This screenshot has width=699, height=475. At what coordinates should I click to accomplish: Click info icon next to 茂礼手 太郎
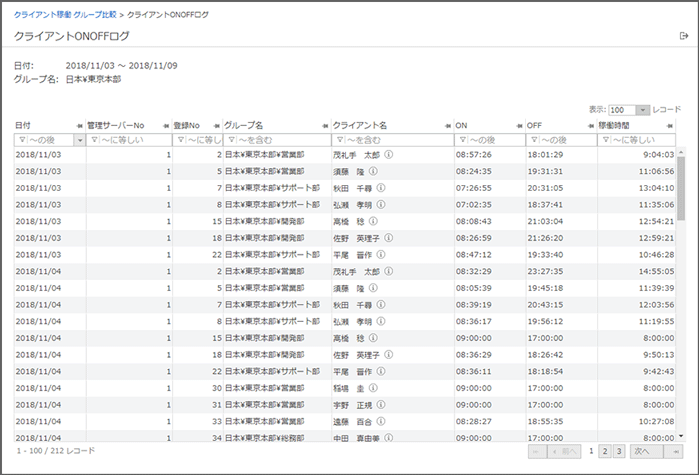point(387,155)
